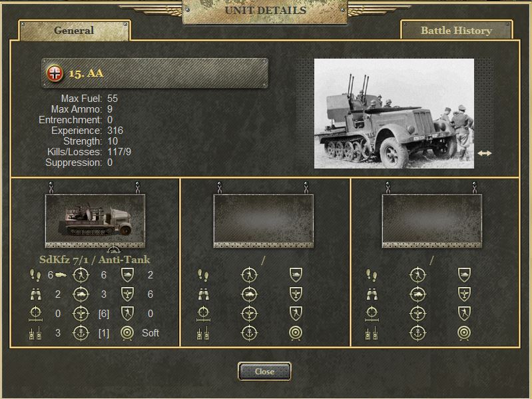Click the air attack icon beside value [6]
The height and width of the screenshot is (399, 532).
[81, 314]
